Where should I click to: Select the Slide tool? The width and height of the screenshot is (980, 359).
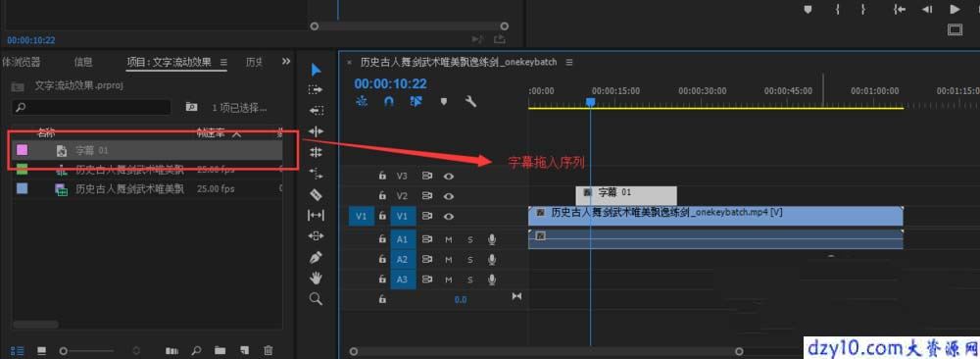[x=317, y=235]
